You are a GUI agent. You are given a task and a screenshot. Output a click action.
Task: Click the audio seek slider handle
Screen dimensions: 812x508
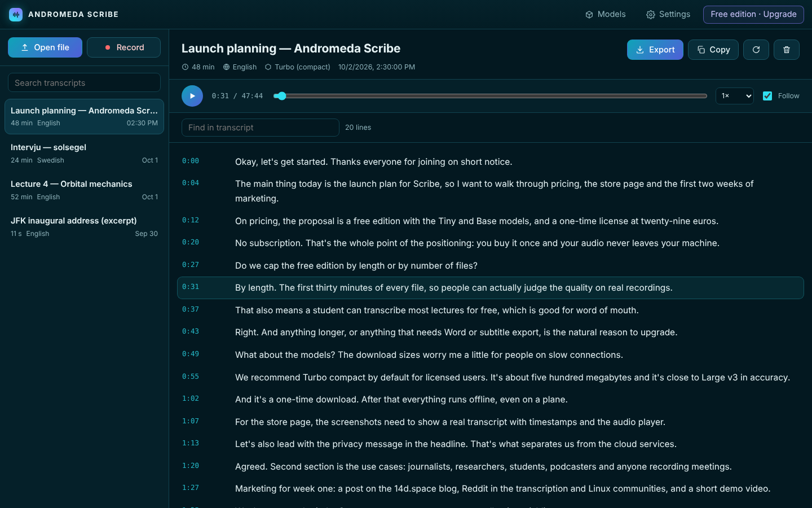pyautogui.click(x=282, y=96)
